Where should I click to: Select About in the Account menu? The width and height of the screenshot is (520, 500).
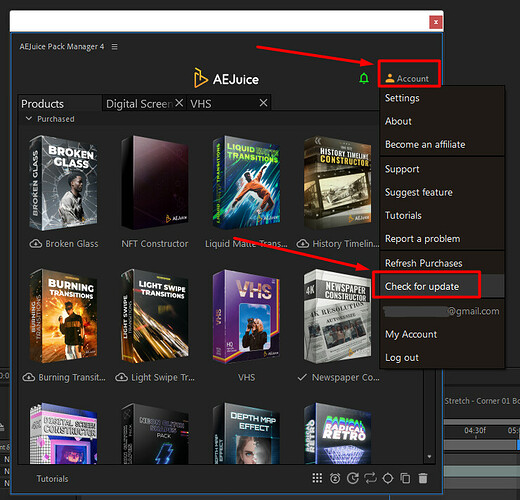click(x=442, y=121)
